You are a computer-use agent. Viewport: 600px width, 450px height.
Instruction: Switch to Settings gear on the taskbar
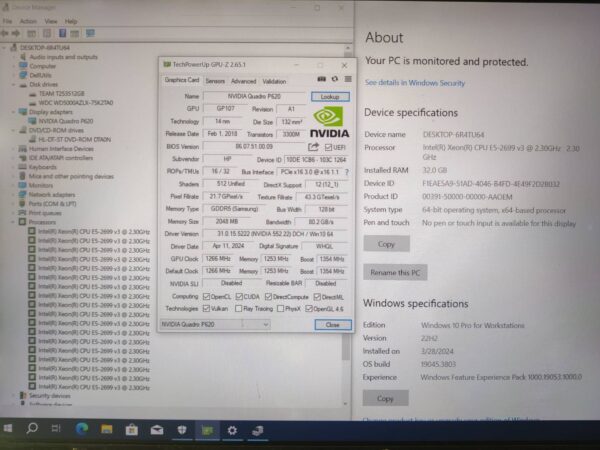coord(232,430)
